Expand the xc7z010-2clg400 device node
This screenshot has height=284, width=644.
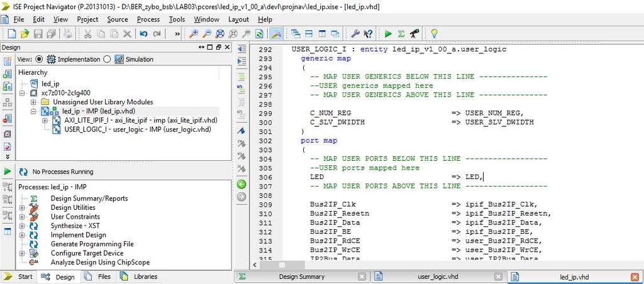(22, 93)
